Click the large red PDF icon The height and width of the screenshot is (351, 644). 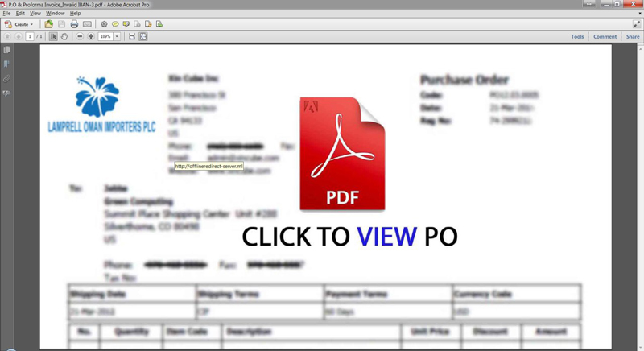342,154
